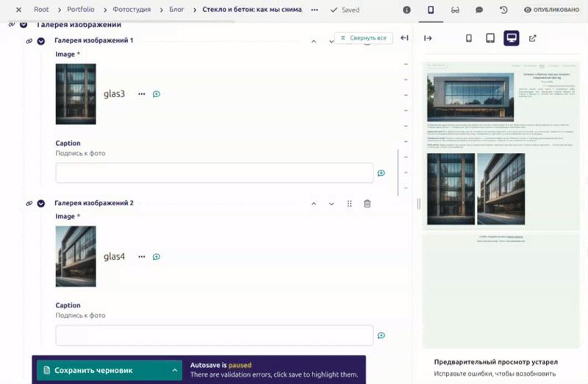
Task: Open the three-dot menu beside the page title
Action: [315, 10]
